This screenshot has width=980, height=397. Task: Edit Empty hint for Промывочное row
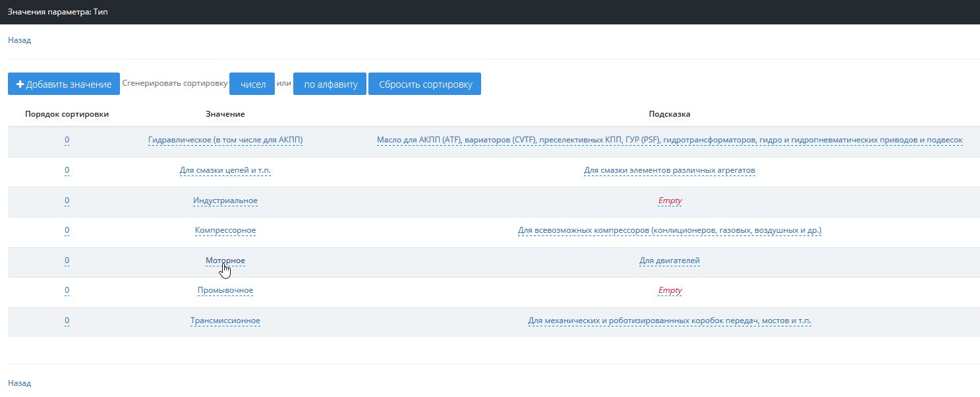point(670,290)
